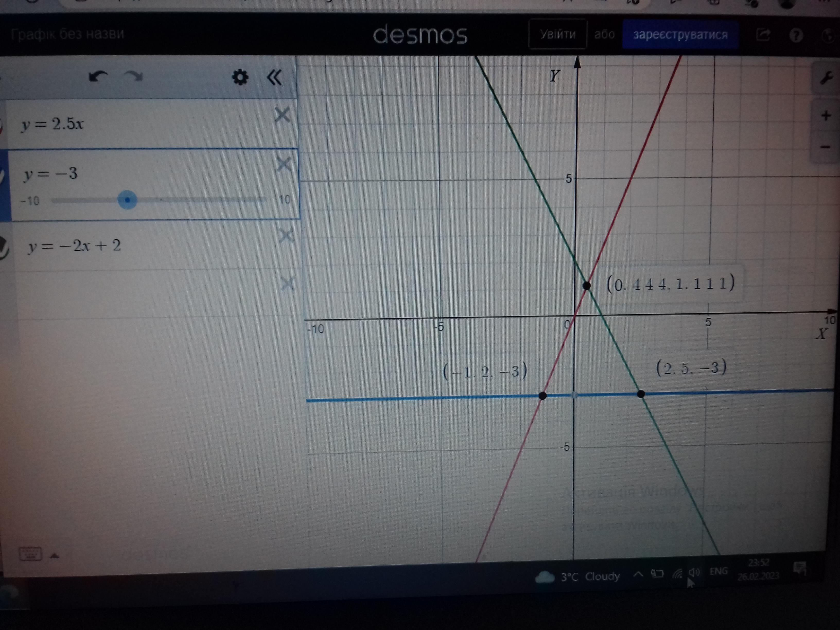The image size is (840, 630).
Task: Zoom in the graph with plus button
Action: [x=826, y=116]
